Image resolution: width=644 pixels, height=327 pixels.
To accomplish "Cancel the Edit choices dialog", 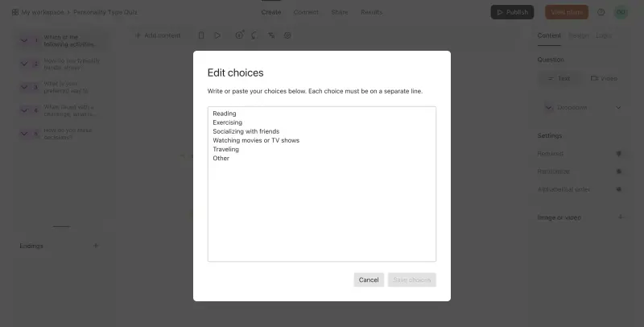I will pyautogui.click(x=369, y=279).
